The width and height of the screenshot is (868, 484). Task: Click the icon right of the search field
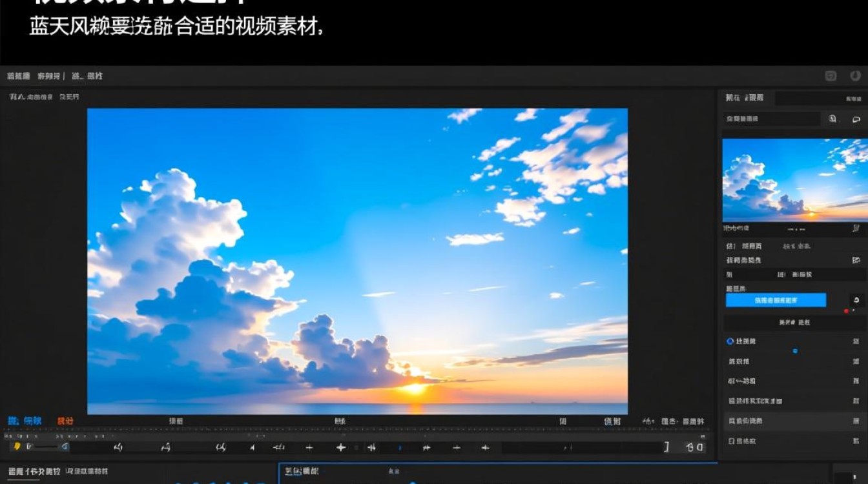point(832,119)
